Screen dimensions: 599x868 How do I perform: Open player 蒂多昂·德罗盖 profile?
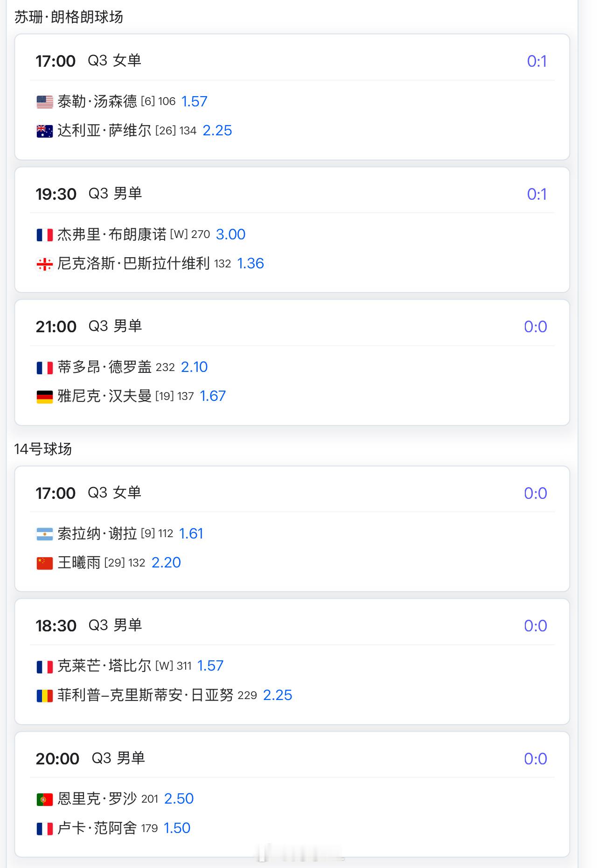(x=104, y=367)
